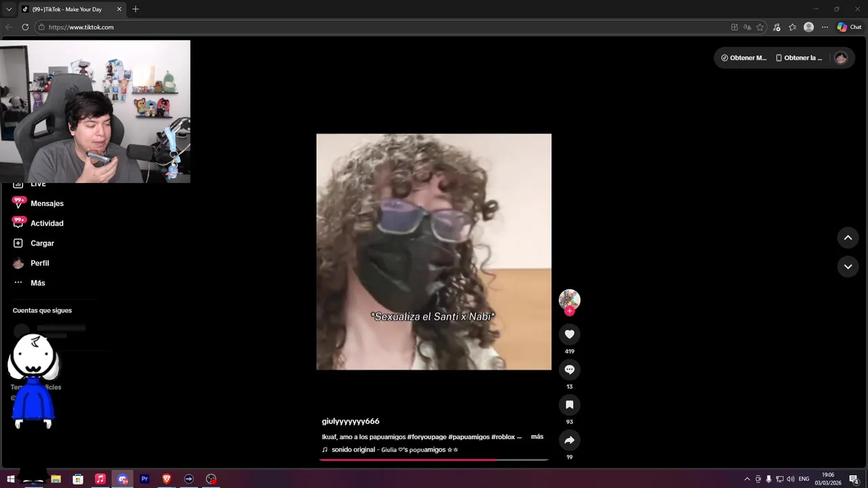868x488 pixels.
Task: Share the video using the arrow icon
Action: [x=570, y=440]
